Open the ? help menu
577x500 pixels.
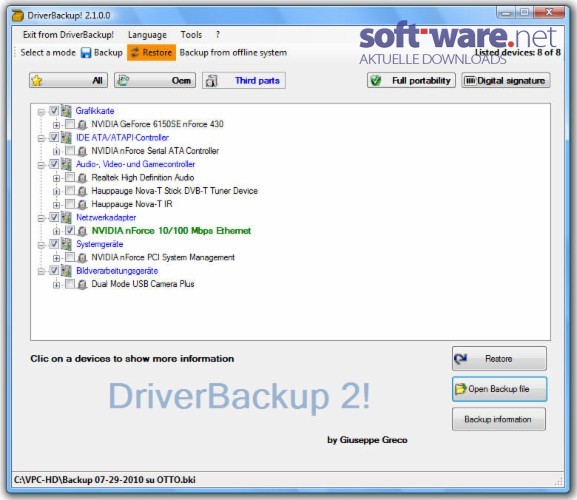click(218, 35)
